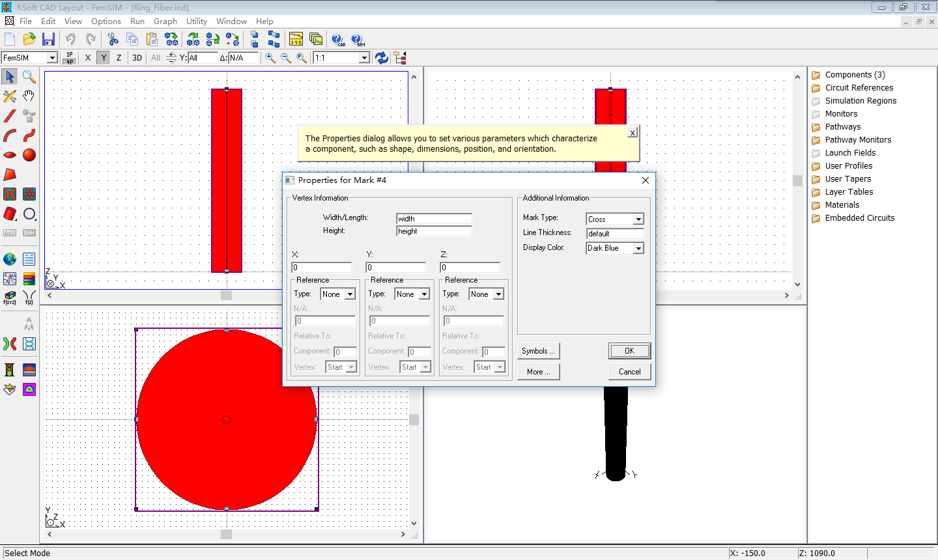Viewport: 938px width, 560px height.
Task: Choose the Pan hand tool
Action: click(29, 96)
